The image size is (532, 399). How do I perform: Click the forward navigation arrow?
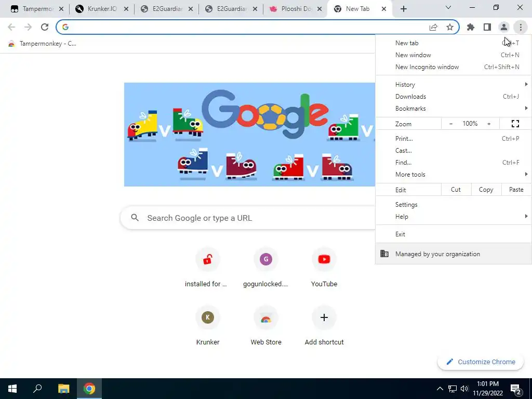[x=28, y=27]
